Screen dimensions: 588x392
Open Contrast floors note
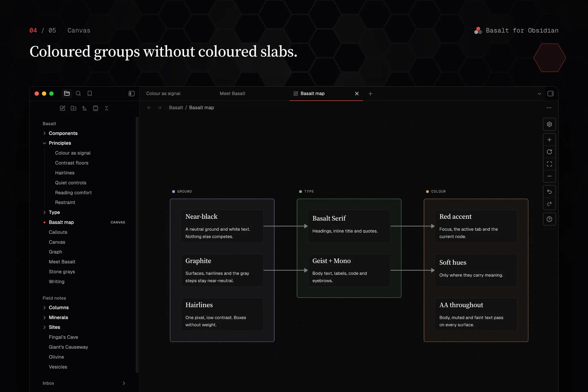(72, 163)
